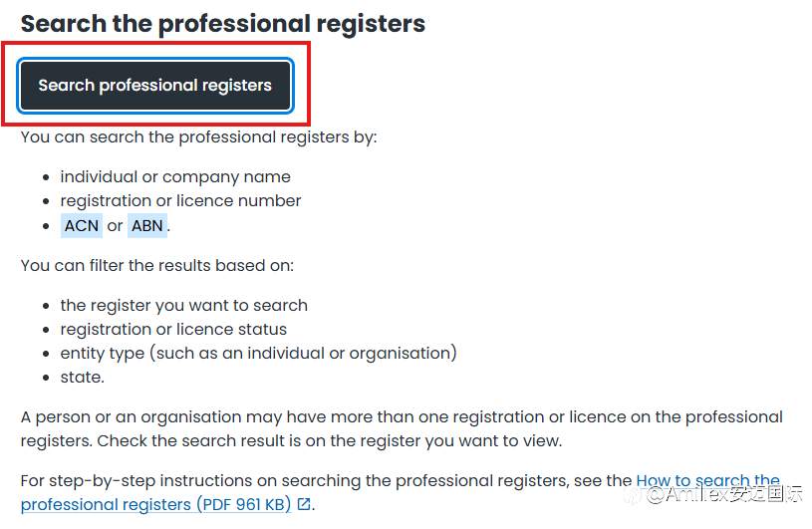Click the word 'or' between ACN and ABN
This screenshot has width=812, height=529.
coord(115,225)
